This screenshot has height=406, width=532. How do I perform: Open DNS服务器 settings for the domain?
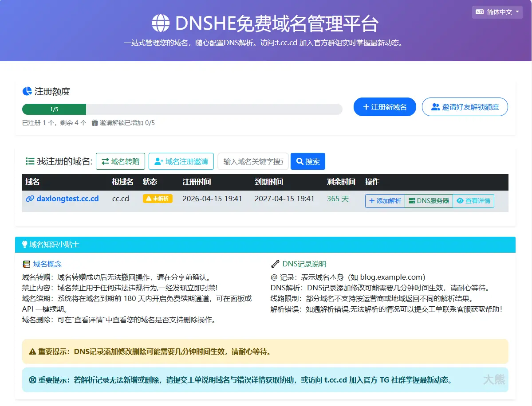pos(429,201)
